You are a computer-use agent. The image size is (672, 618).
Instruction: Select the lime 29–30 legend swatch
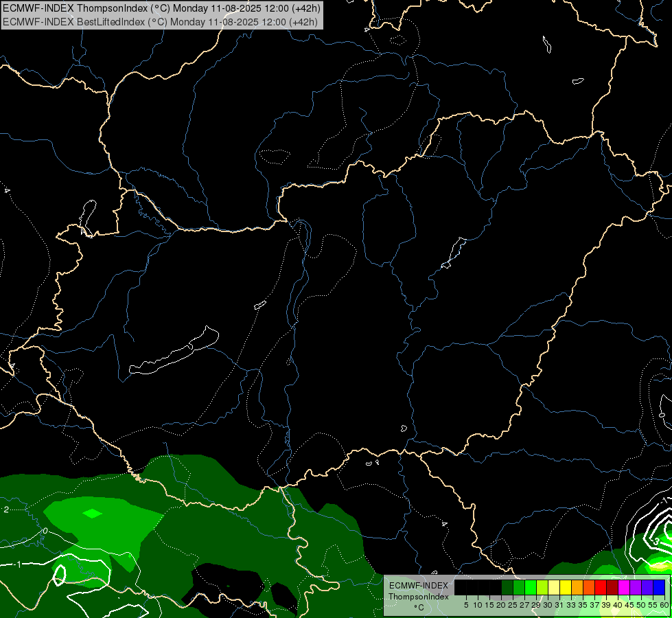tap(542, 587)
